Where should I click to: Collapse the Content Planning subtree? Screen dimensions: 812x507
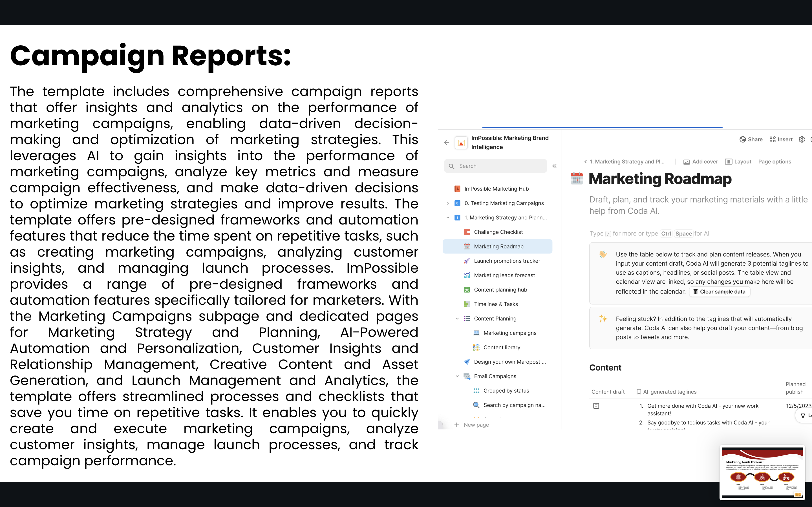[x=457, y=319]
